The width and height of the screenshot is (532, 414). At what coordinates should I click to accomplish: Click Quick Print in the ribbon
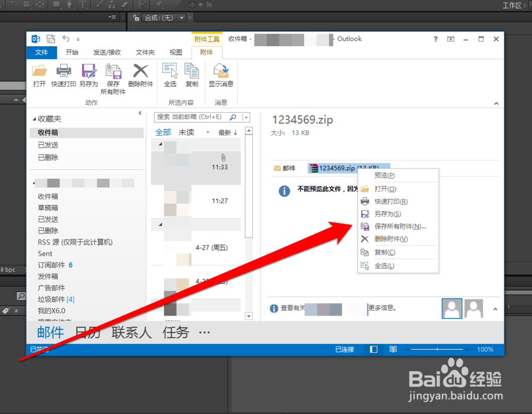click(x=63, y=76)
